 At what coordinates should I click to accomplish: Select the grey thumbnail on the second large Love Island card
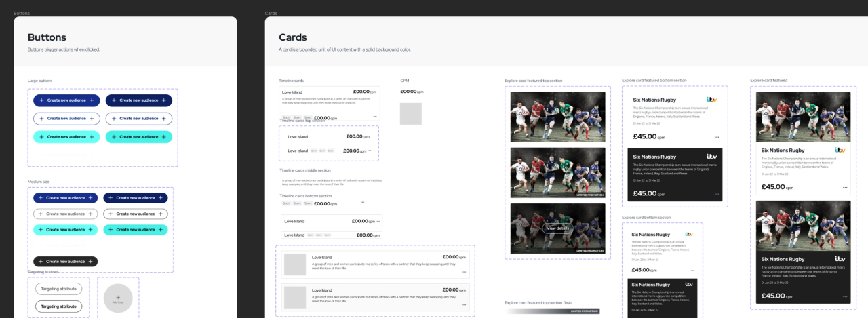click(295, 298)
